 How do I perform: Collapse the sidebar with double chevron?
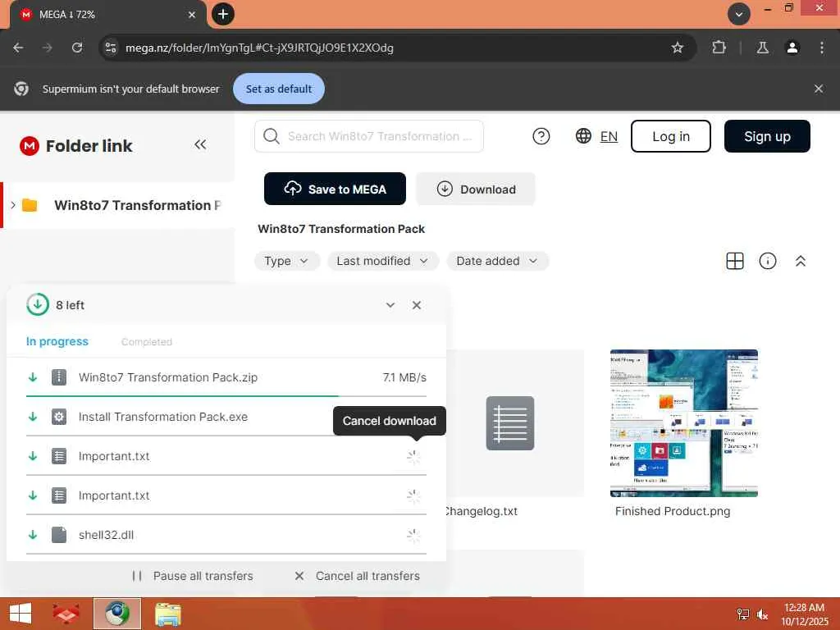[x=200, y=144]
